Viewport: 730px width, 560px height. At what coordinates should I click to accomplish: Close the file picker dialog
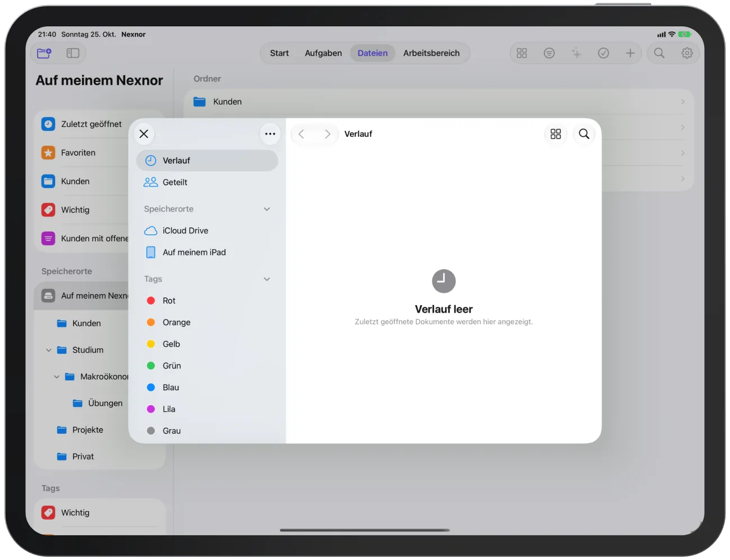(144, 134)
